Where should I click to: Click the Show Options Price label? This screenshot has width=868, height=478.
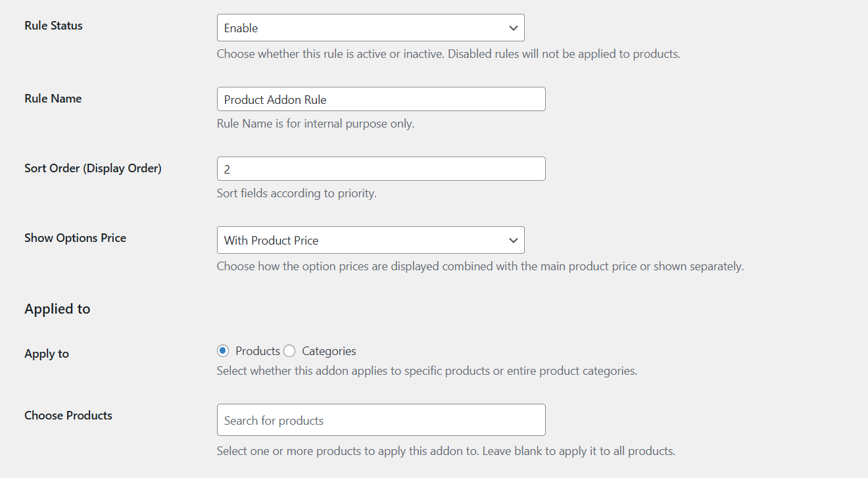point(75,238)
